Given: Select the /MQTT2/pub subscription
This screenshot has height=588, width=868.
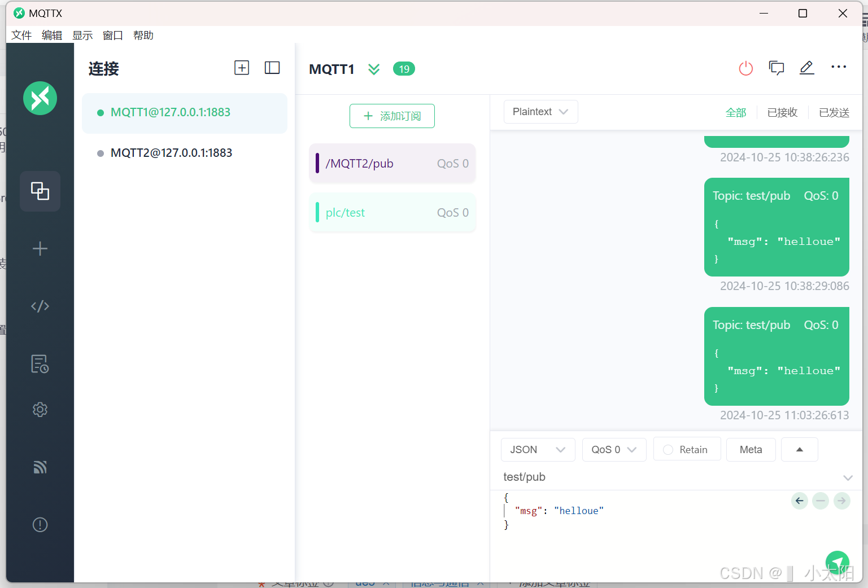Looking at the screenshot, I should 392,164.
